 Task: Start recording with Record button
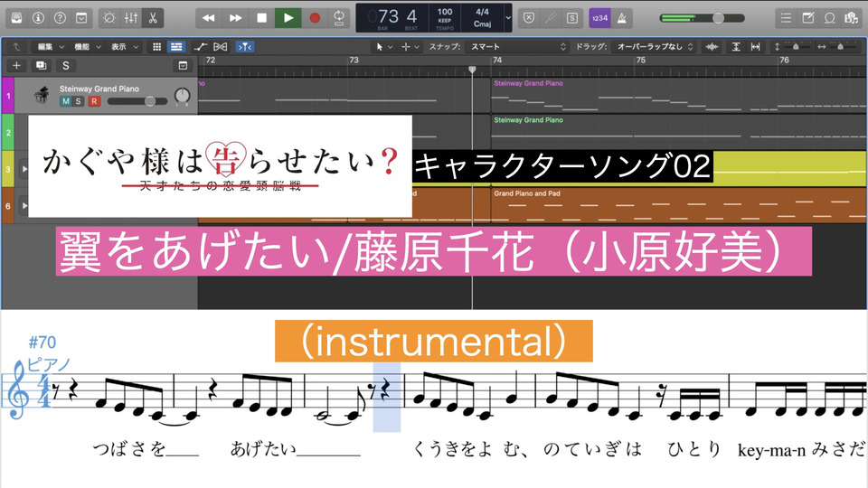tap(315, 18)
